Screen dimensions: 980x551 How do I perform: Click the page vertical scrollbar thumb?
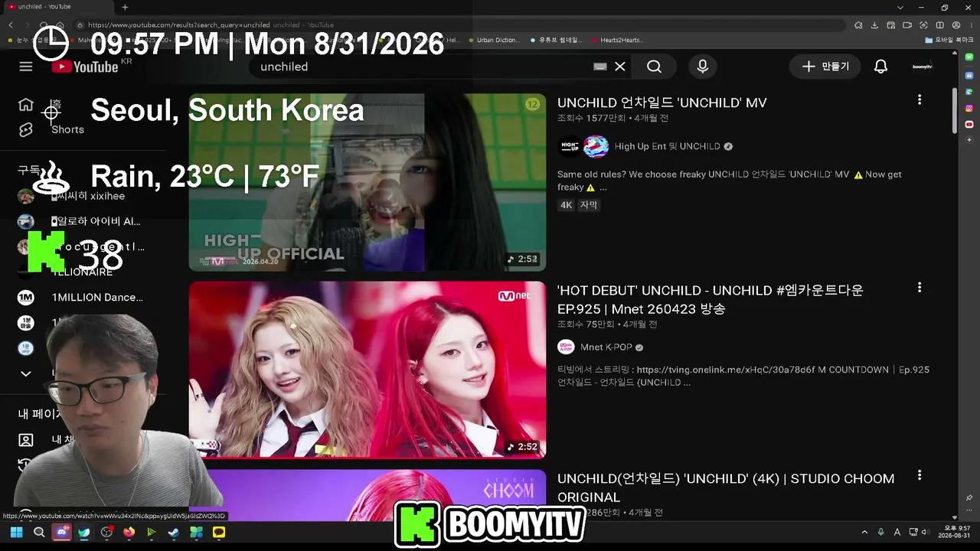pos(954,111)
